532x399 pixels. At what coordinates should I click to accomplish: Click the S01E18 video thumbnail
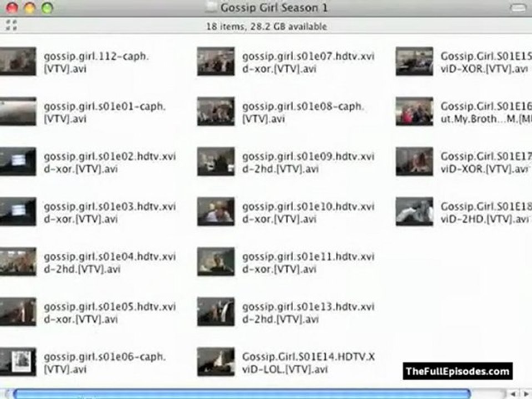click(x=415, y=211)
